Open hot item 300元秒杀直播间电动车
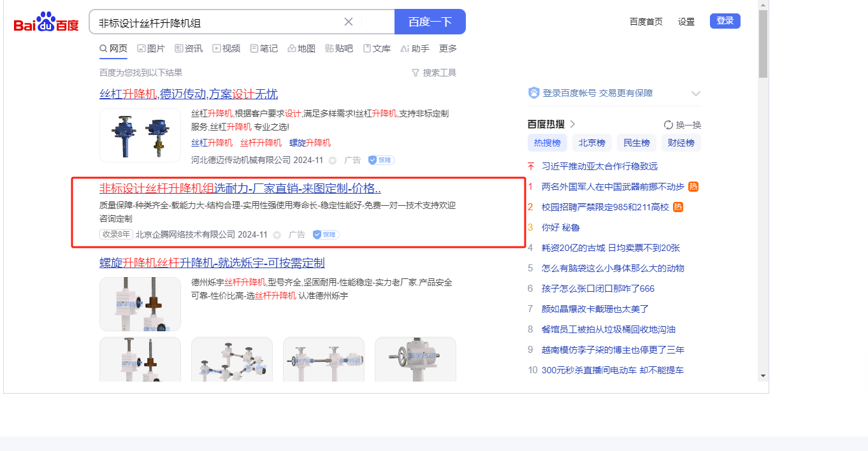Screen dimensions: 868x451 [612, 370]
